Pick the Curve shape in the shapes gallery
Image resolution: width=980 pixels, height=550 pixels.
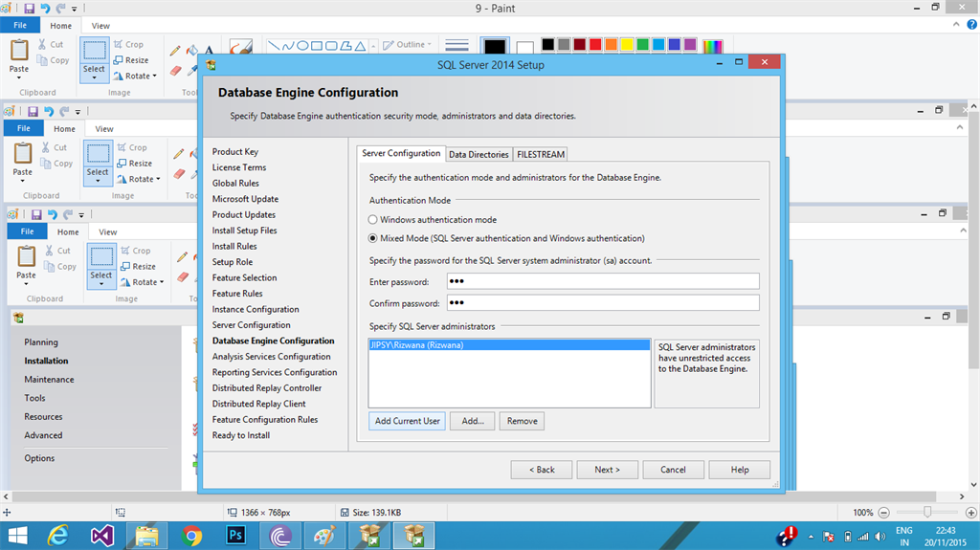click(x=287, y=46)
